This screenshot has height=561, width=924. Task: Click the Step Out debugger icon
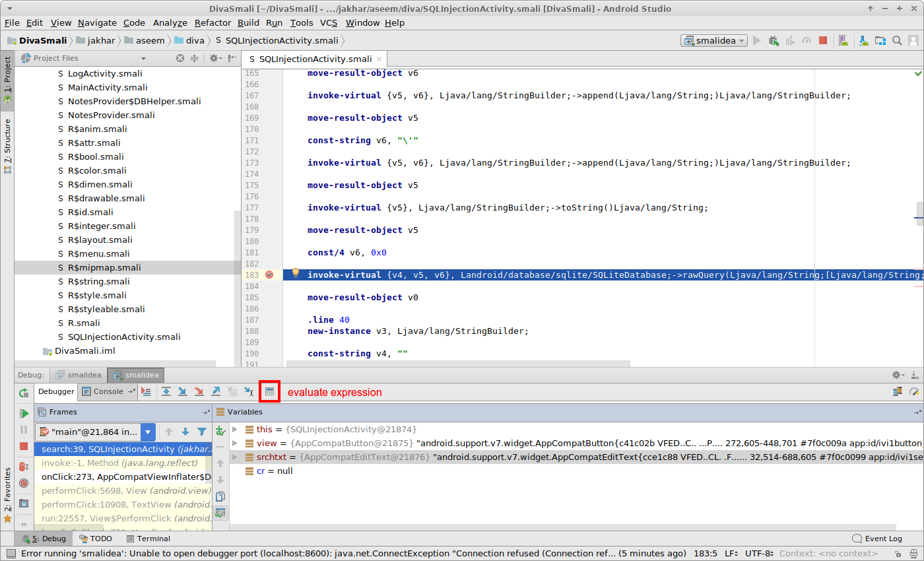216,391
